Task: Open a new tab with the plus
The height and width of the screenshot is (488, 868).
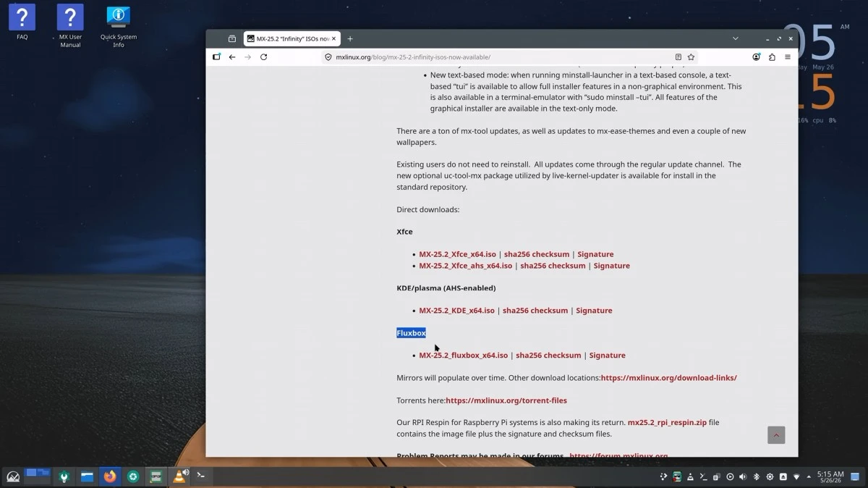Action: (x=350, y=38)
